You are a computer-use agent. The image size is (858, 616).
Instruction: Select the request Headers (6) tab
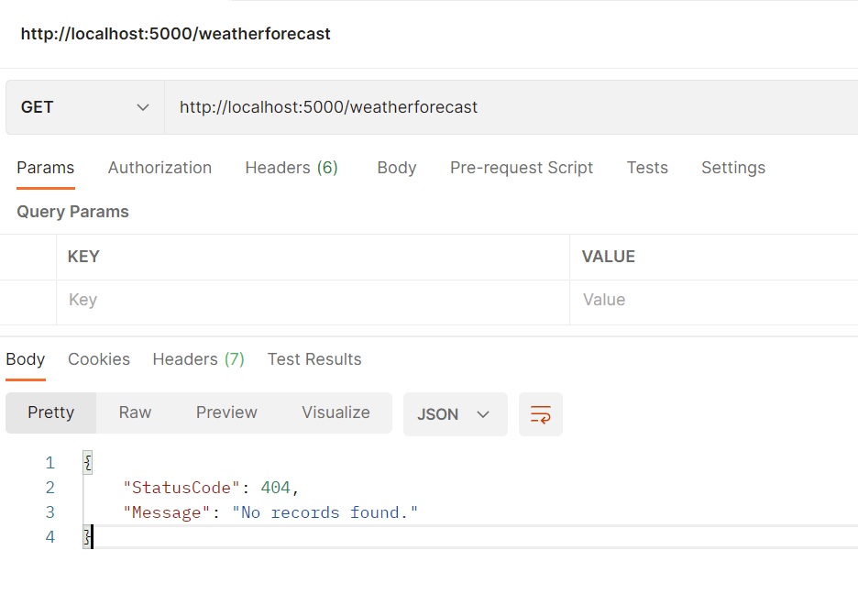(291, 168)
